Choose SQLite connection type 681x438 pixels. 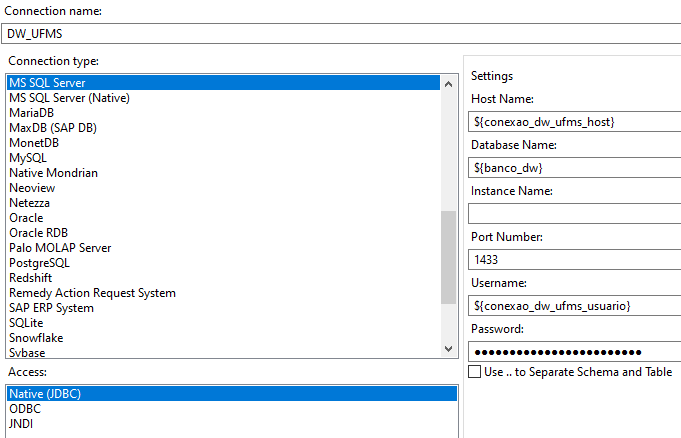224,323
